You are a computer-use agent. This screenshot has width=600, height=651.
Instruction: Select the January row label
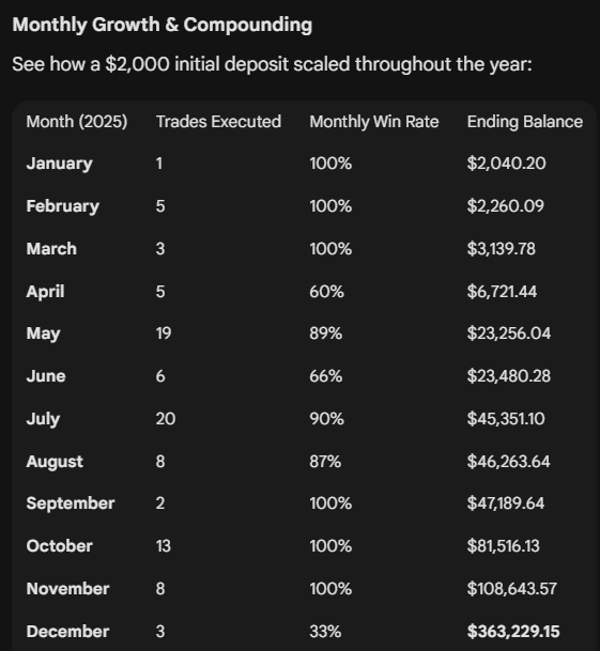tap(59, 163)
